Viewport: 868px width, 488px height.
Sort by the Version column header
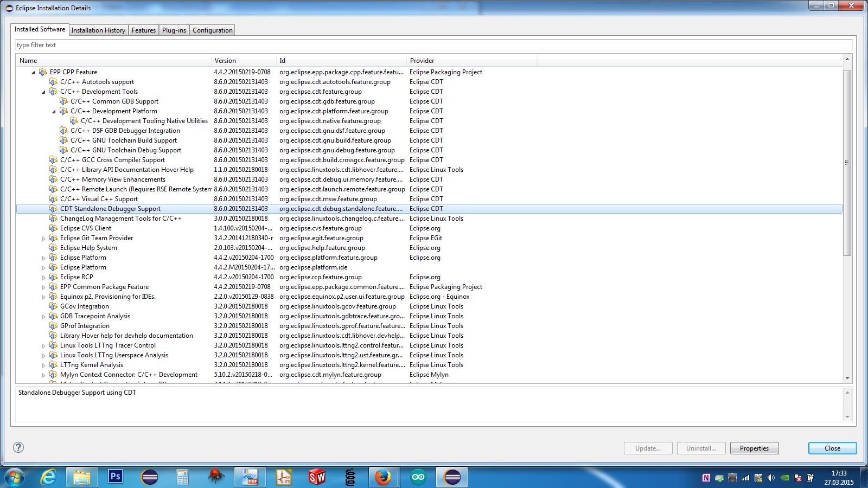(244, 61)
